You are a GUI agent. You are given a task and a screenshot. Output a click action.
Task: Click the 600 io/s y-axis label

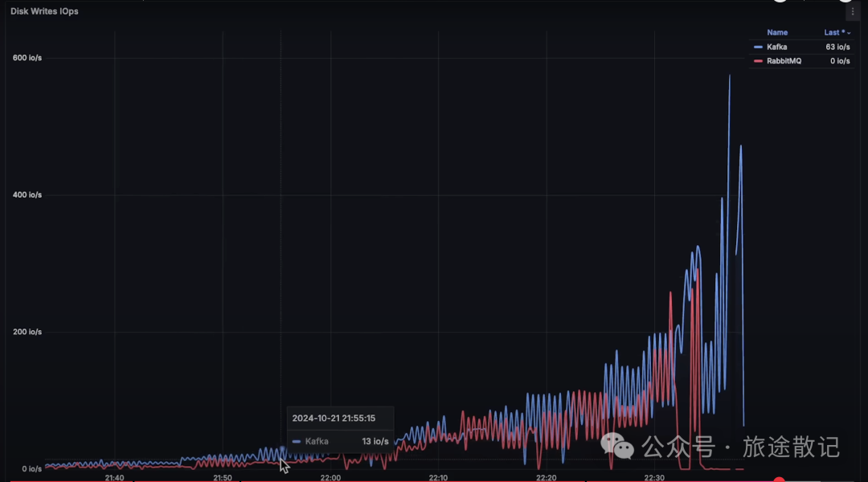click(x=27, y=58)
